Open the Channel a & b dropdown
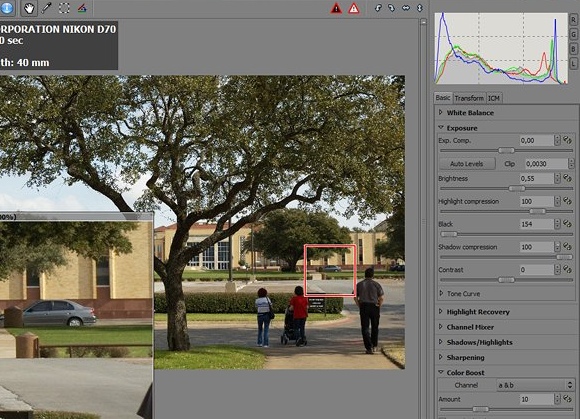The height and width of the screenshot is (419, 580). pos(535,385)
